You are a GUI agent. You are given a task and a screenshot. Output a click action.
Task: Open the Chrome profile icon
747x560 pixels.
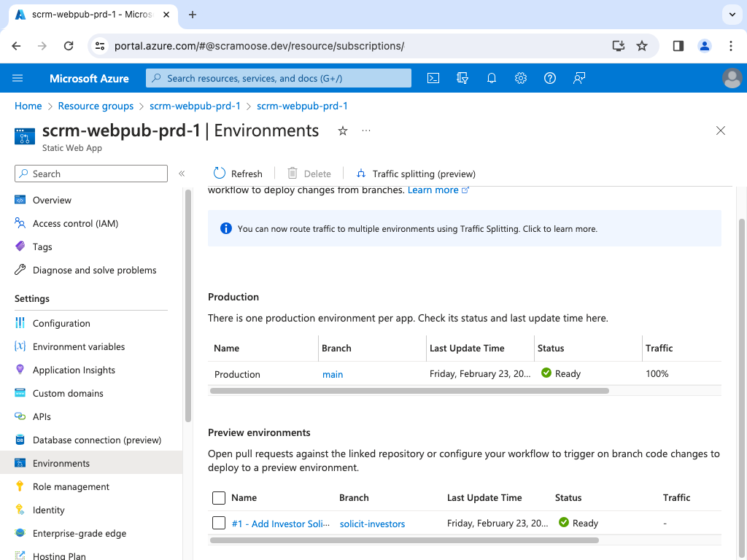point(705,46)
